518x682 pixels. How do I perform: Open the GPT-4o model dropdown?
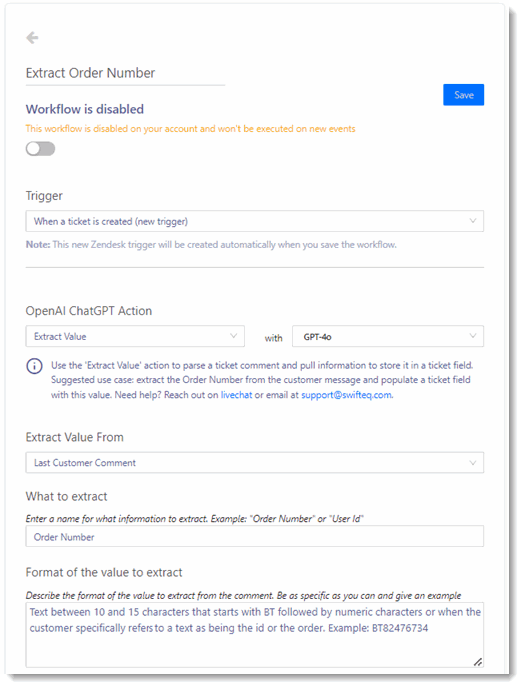[388, 336]
